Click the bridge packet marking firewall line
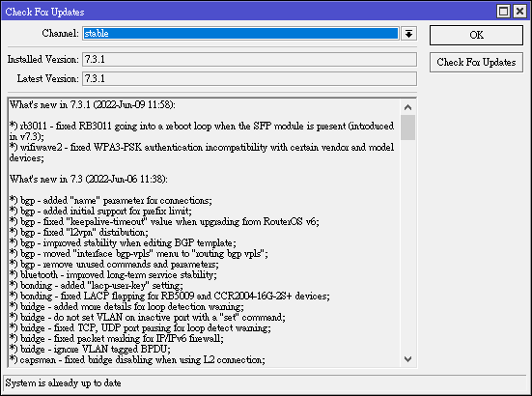This screenshot has height=396, width=532. click(117, 338)
